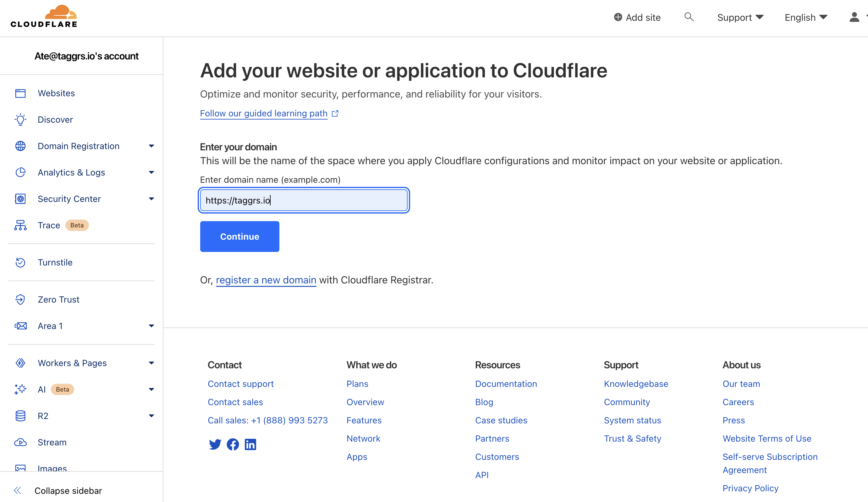Open the Websites section icon
Image resolution: width=868 pixels, height=502 pixels.
(x=21, y=92)
